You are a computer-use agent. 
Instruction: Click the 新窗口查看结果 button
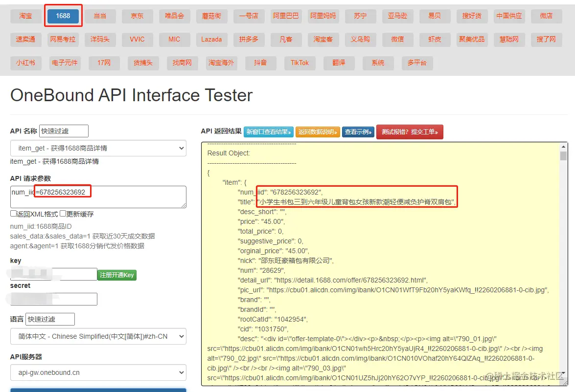(x=268, y=132)
